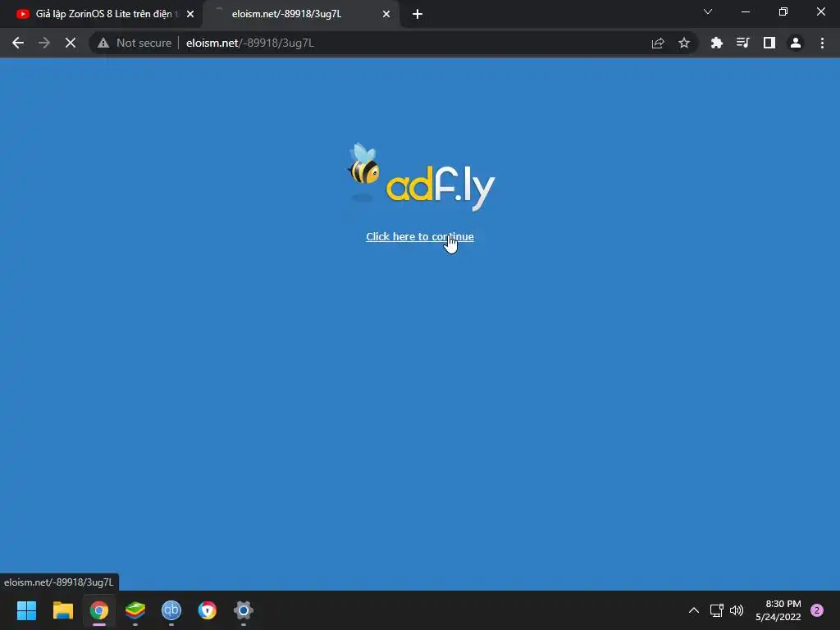Open qBittorrent from the taskbar
Image resolution: width=840 pixels, height=630 pixels.
click(x=171, y=610)
